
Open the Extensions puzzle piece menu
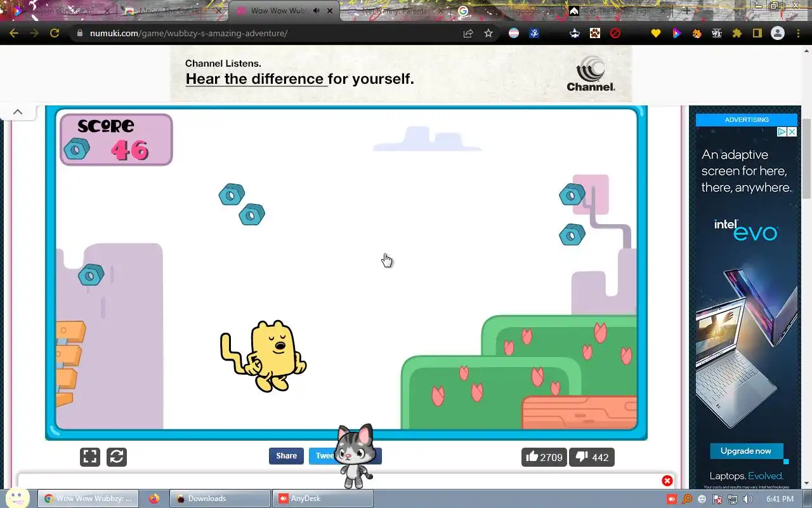737,33
